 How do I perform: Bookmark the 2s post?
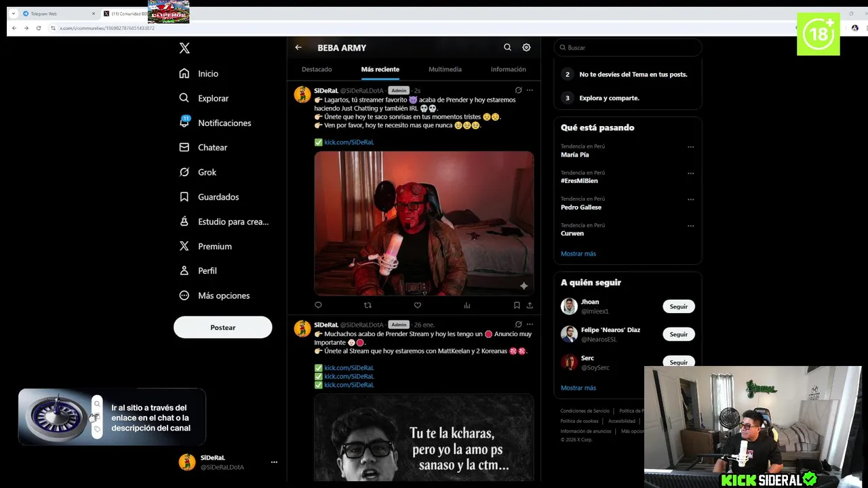tap(517, 306)
